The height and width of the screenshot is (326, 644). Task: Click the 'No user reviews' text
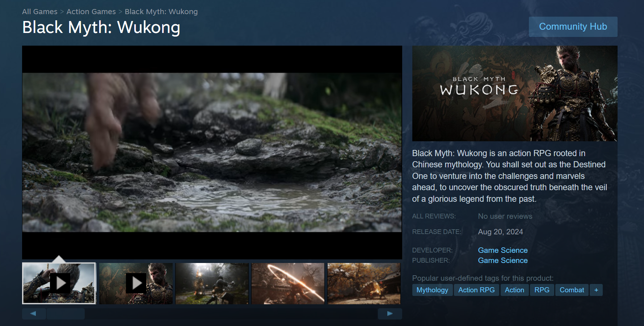tap(505, 216)
